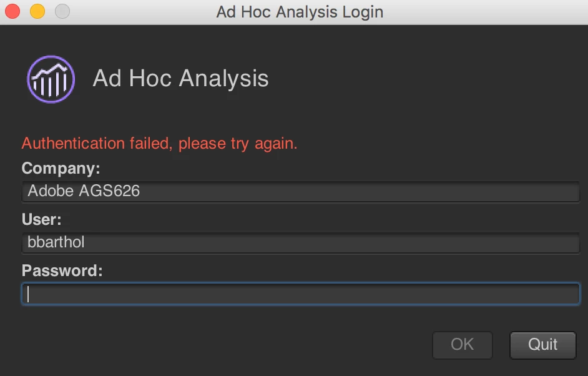Click the "Ad Hoc Analysis Login" window title
The image size is (588, 376).
pos(300,12)
